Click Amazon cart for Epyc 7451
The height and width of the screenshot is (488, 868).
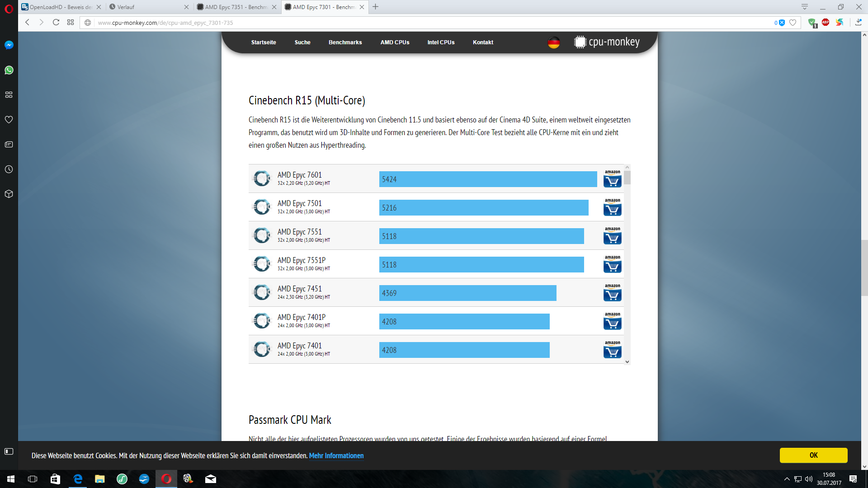(612, 293)
